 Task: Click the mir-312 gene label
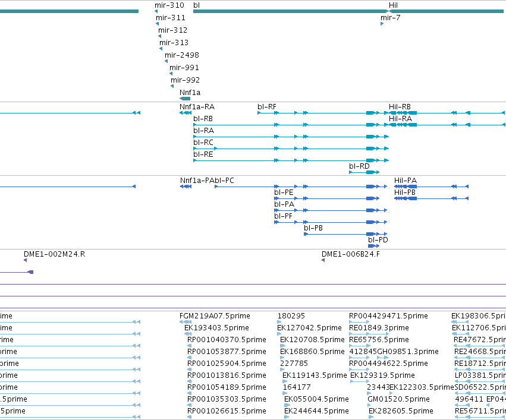coord(172,30)
